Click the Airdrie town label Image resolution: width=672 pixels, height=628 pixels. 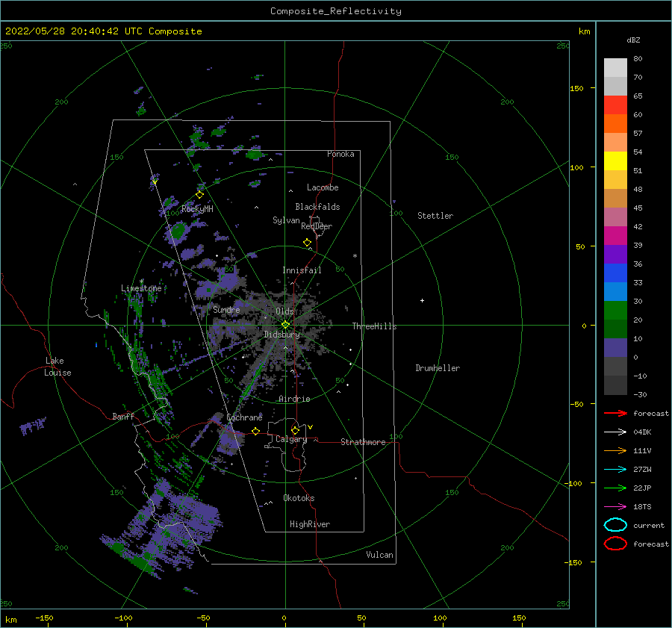tap(294, 399)
